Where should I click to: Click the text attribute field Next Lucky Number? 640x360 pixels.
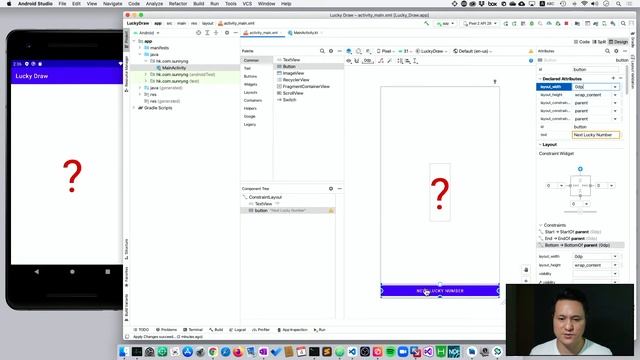[596, 135]
